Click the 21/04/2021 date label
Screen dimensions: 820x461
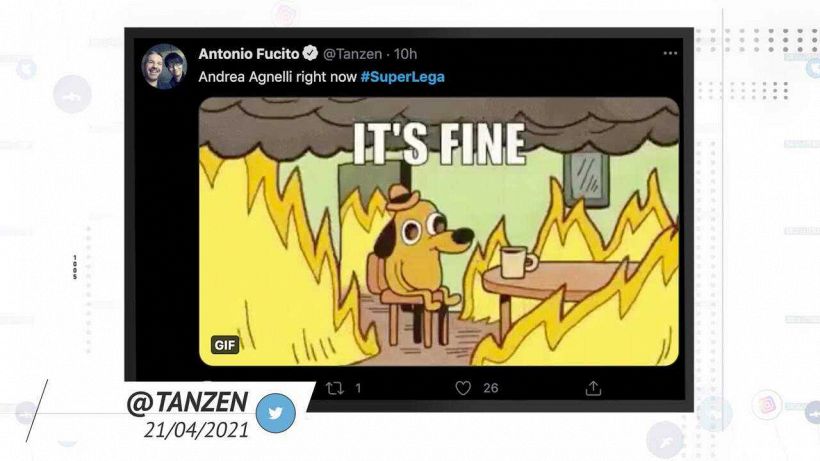pos(196,430)
